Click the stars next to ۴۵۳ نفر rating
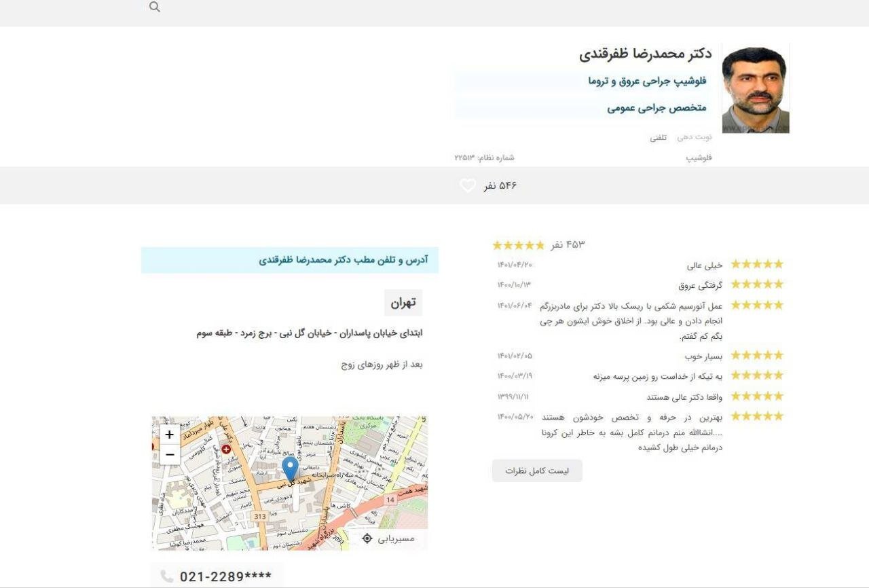The image size is (869, 588). coord(518,245)
